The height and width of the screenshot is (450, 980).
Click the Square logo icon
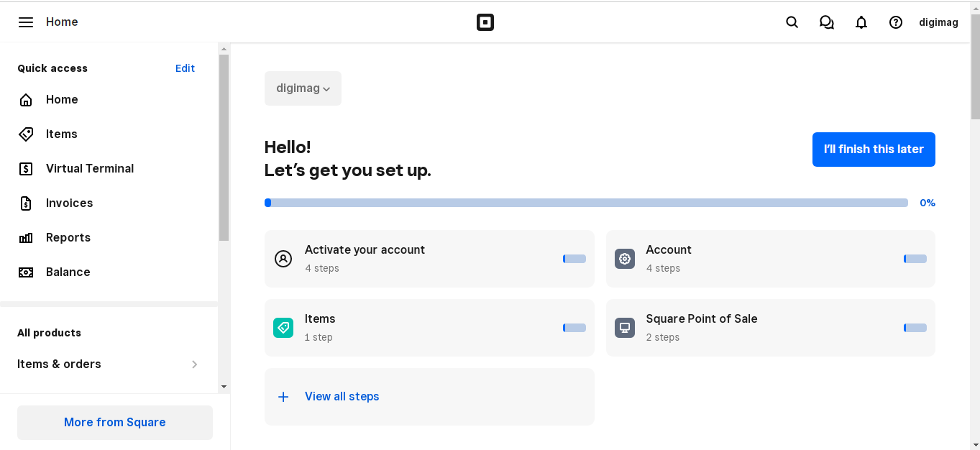pos(485,22)
